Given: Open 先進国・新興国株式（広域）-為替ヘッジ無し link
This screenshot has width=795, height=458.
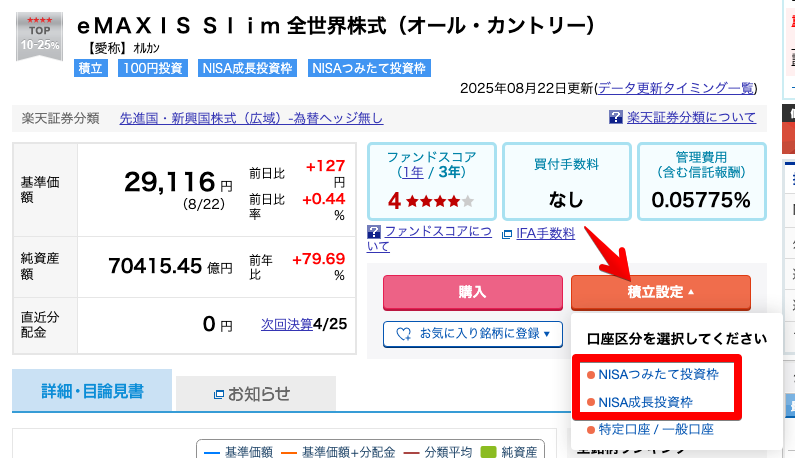Looking at the screenshot, I should pyautogui.click(x=251, y=118).
